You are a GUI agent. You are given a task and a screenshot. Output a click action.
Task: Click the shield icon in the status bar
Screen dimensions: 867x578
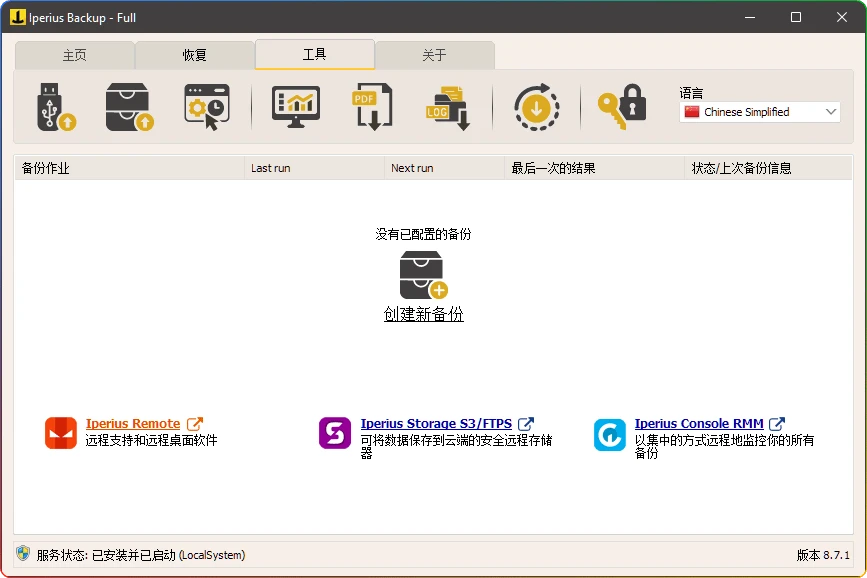click(24, 554)
